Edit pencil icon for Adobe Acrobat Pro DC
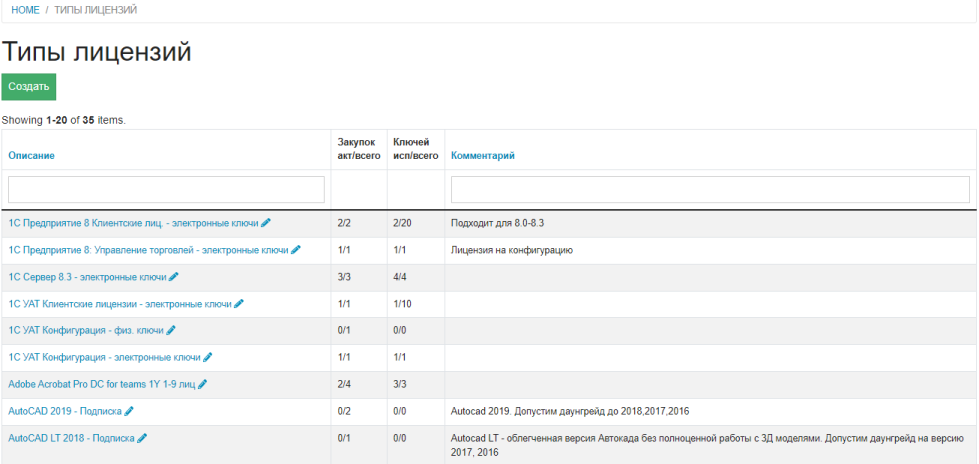The image size is (979, 464). coord(202,384)
